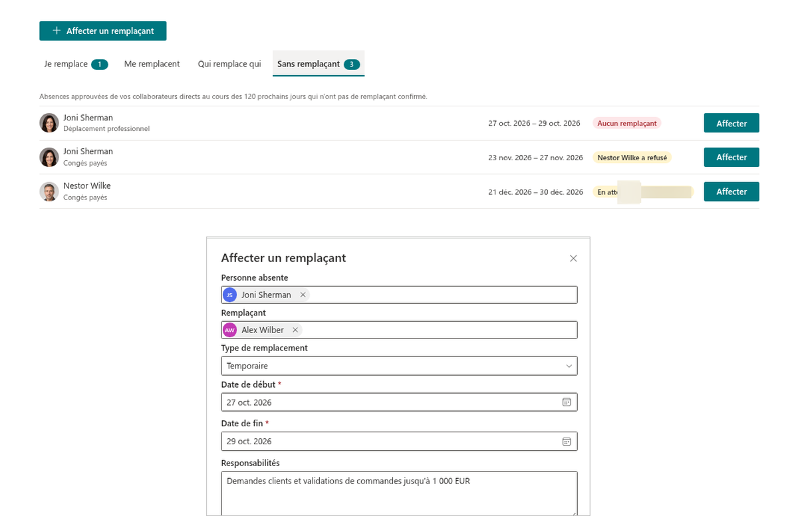The height and width of the screenshot is (532, 798).
Task: Click date range 27 oct. 2026 – 29 oct. 2026
Action: point(534,123)
